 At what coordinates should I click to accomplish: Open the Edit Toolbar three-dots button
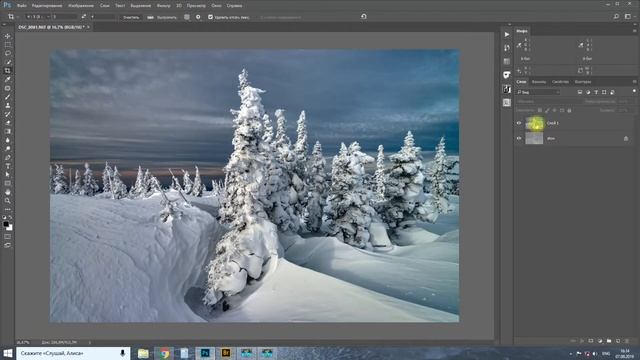8,209
